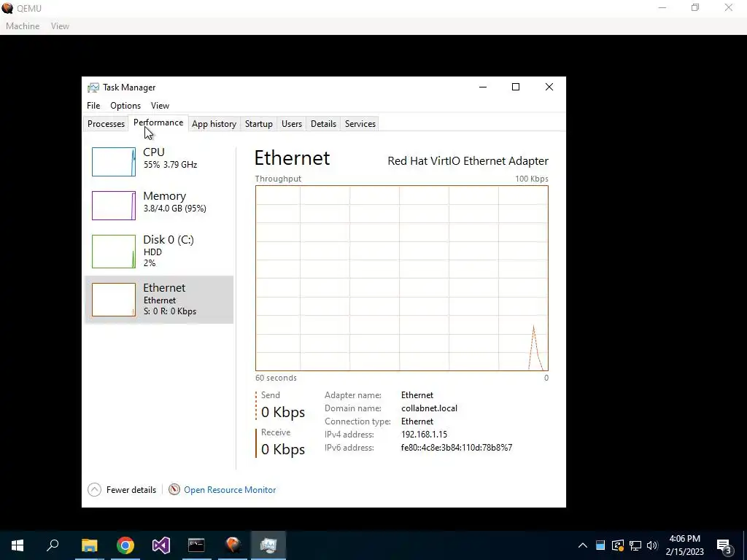Click the Task Manager taskbar icon
This screenshot has width=747, height=560.
(x=268, y=545)
